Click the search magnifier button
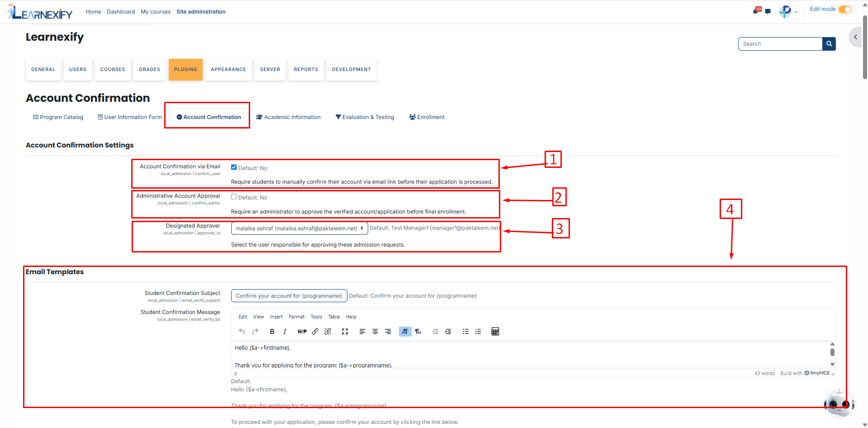 pyautogui.click(x=829, y=44)
